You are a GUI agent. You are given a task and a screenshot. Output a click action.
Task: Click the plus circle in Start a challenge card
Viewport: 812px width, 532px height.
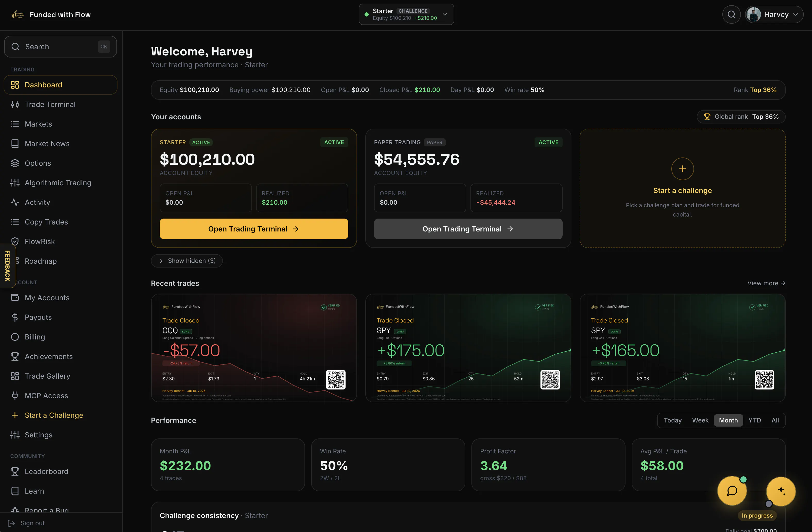pyautogui.click(x=682, y=169)
